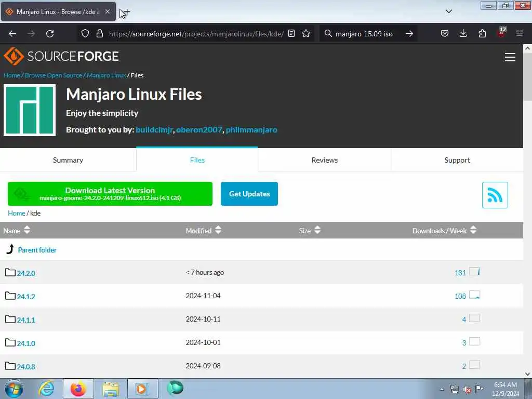This screenshot has height=399, width=532.
Task: Open the 24.1.0 folder icon
Action: [x=10, y=343]
